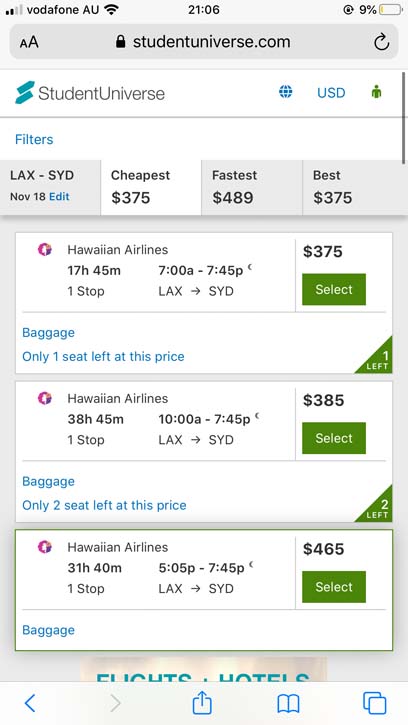
Task: Edit the Nov 18 search date
Action: [x=59, y=197]
